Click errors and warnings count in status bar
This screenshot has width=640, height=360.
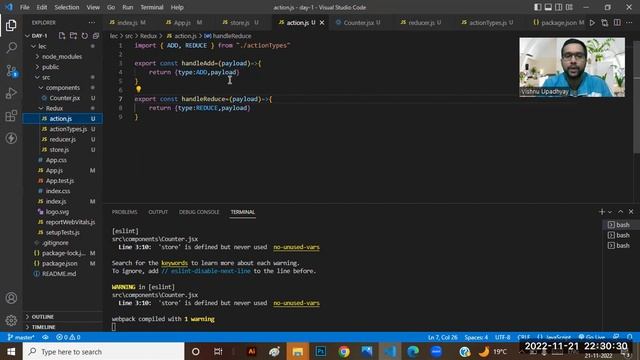68,338
